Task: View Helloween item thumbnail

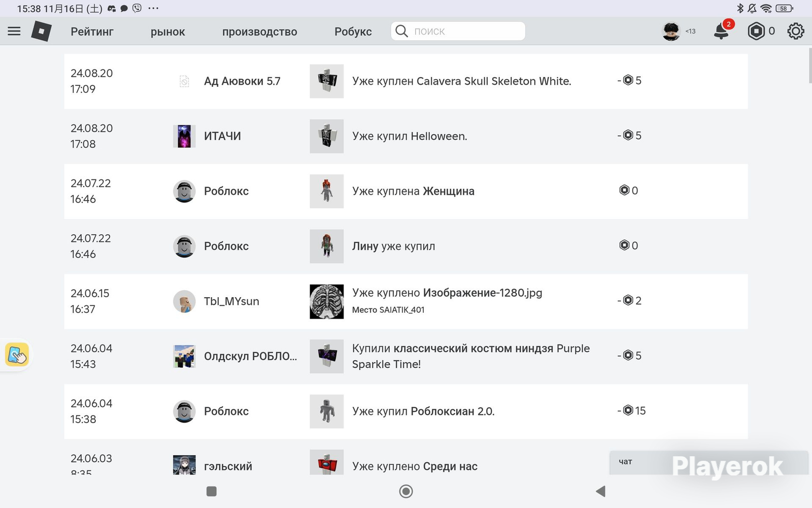Action: [326, 136]
